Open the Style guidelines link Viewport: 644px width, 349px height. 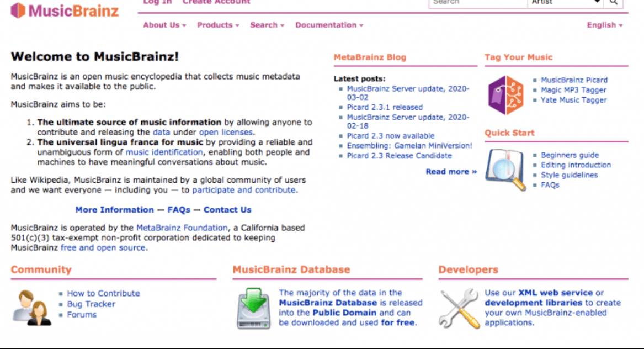tap(570, 174)
